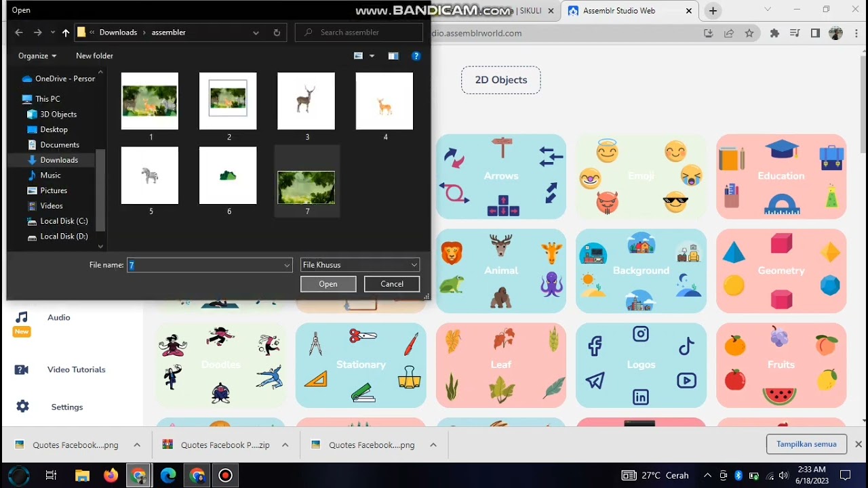Open the Leaf category card
Screen dimensions: 868x488
[500, 365]
